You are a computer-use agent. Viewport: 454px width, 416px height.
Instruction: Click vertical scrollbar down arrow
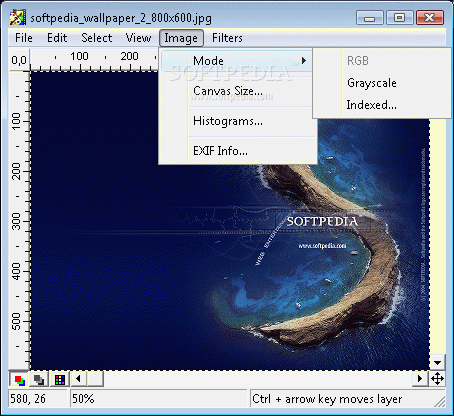[x=437, y=363]
